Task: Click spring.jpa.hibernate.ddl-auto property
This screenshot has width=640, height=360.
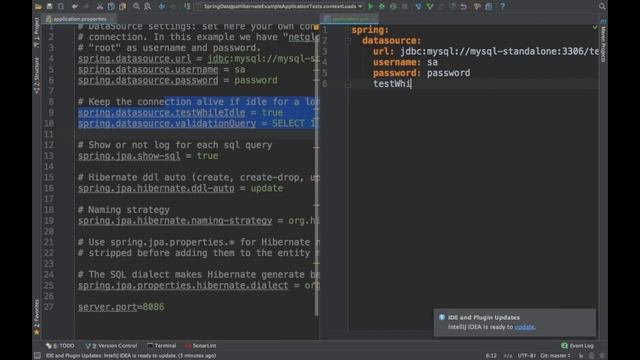Action: point(156,188)
